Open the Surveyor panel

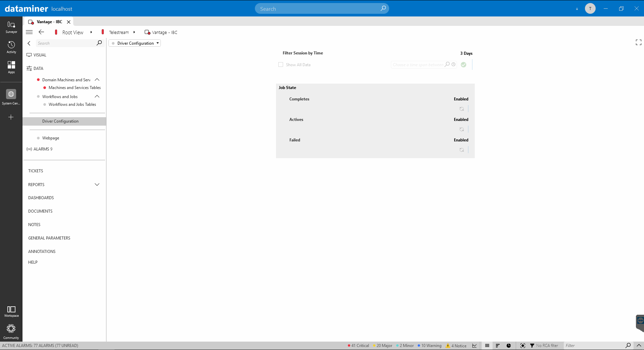click(x=11, y=27)
